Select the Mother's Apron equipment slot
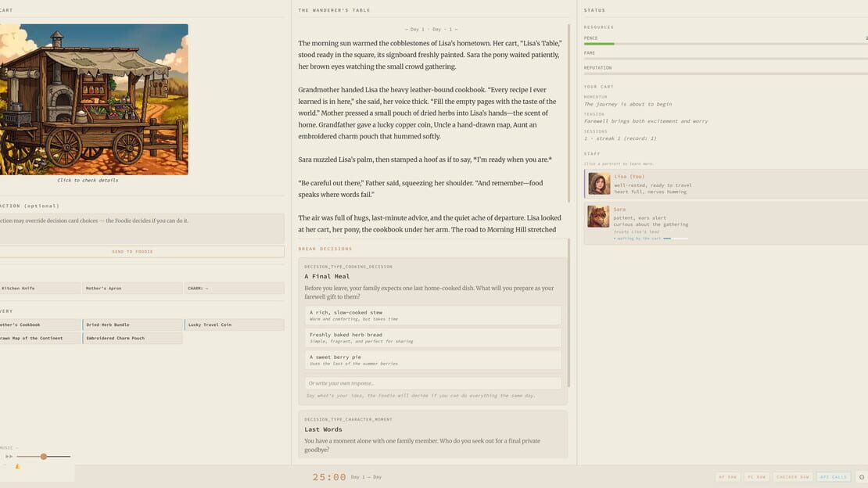The image size is (868, 488). [133, 288]
